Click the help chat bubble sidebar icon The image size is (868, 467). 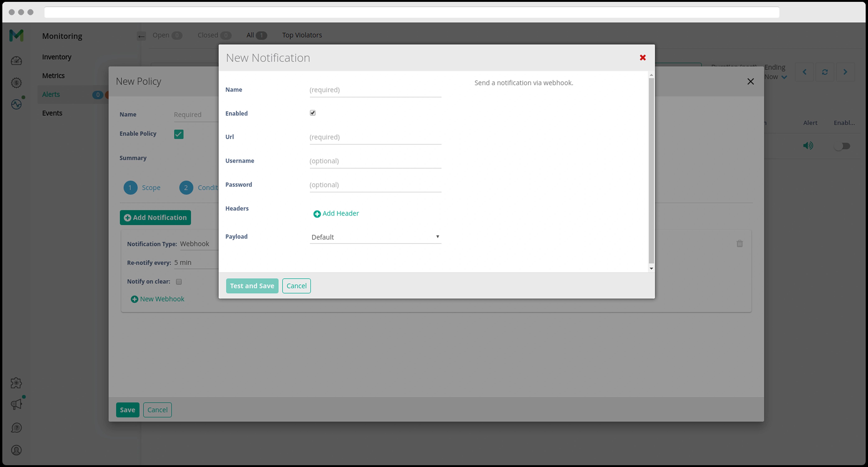pyautogui.click(x=16, y=428)
